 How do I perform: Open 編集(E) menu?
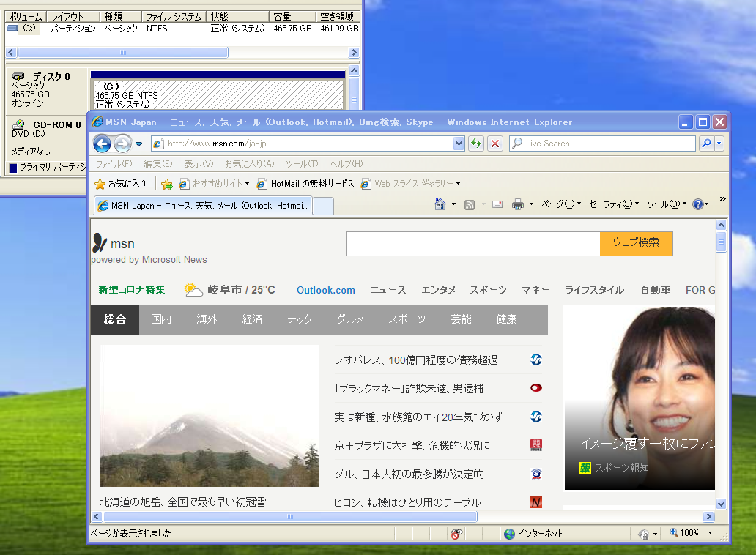click(x=157, y=164)
